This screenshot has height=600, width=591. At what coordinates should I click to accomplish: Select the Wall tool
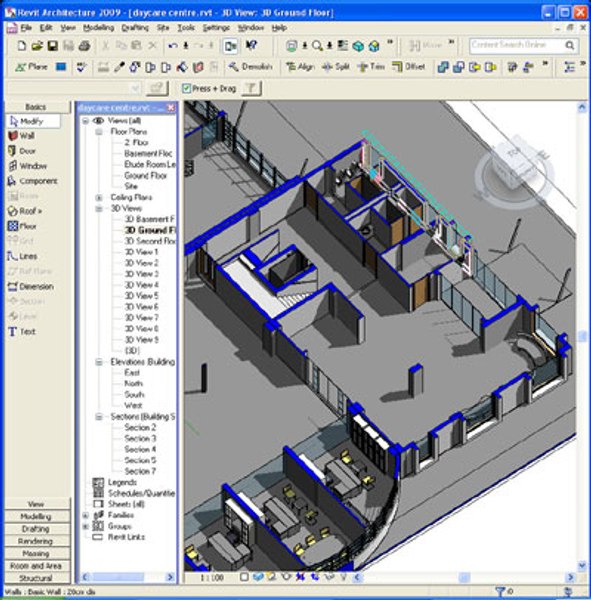click(x=22, y=136)
